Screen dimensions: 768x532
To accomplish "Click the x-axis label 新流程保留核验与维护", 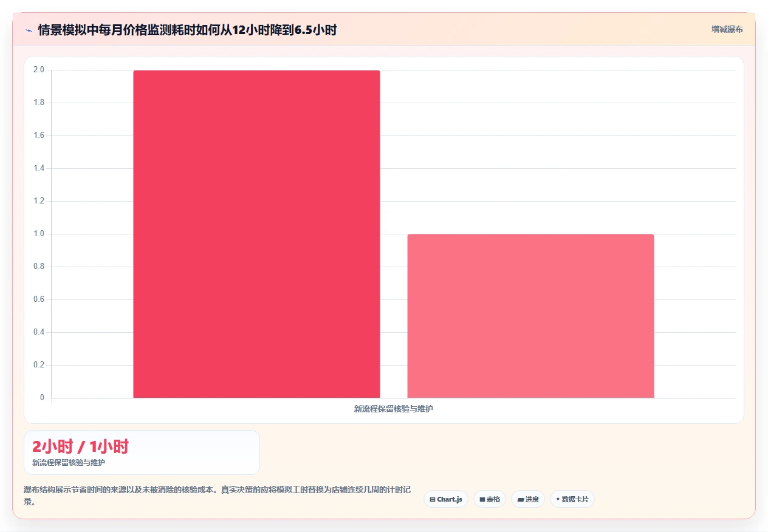I will point(394,409).
